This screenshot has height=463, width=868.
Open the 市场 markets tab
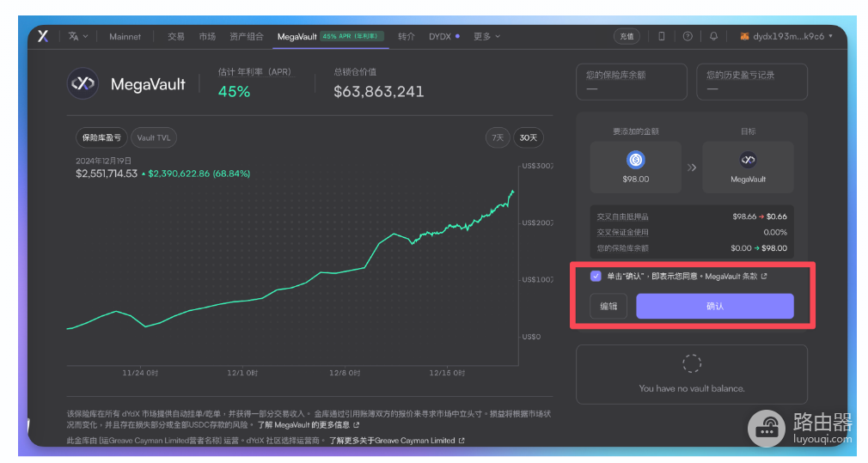pos(207,37)
